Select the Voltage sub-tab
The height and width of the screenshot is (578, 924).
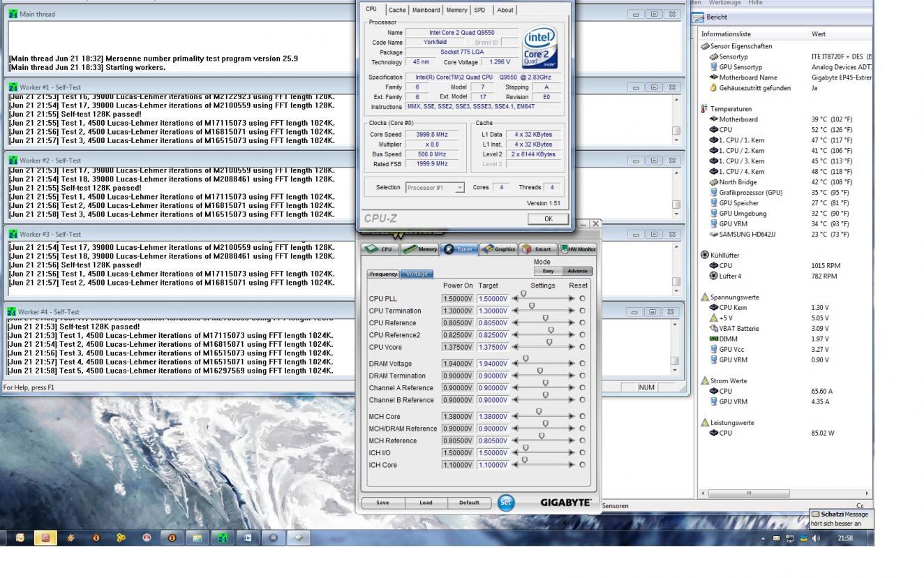417,274
